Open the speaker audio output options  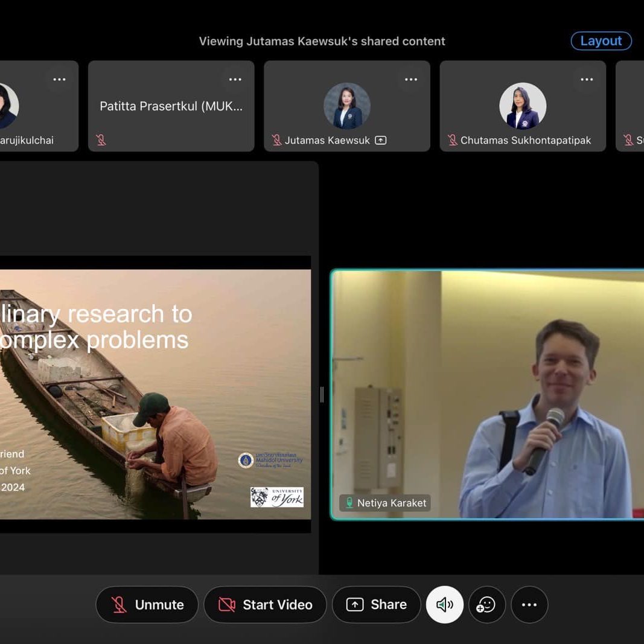[x=445, y=604]
